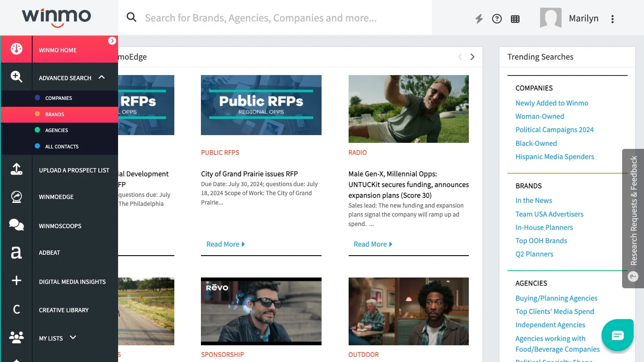Open the WinmoEdge menu item
The image size is (644, 362).
click(56, 197)
